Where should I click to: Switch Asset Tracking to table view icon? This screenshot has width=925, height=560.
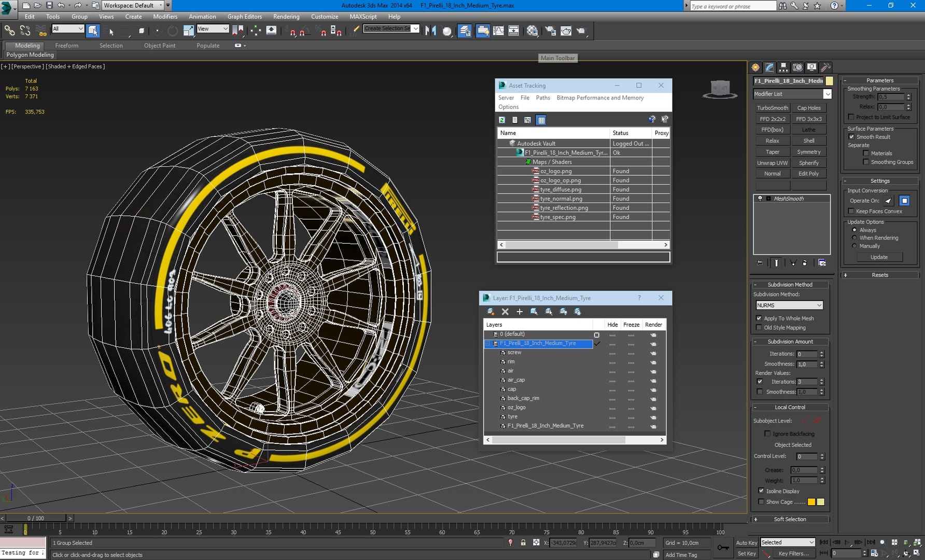541,120
